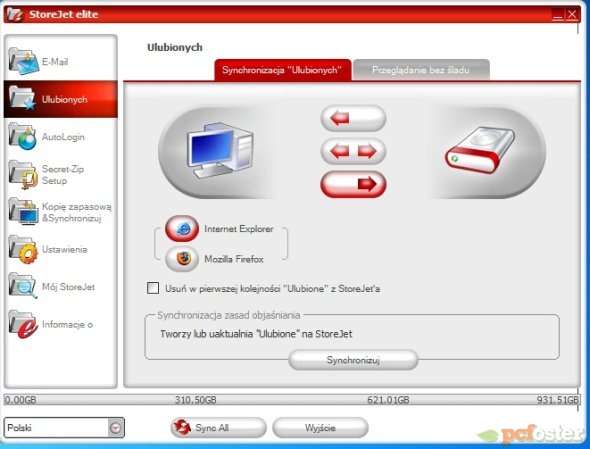
Task: Click the 931.51GB capacity marker
Action: (x=558, y=400)
